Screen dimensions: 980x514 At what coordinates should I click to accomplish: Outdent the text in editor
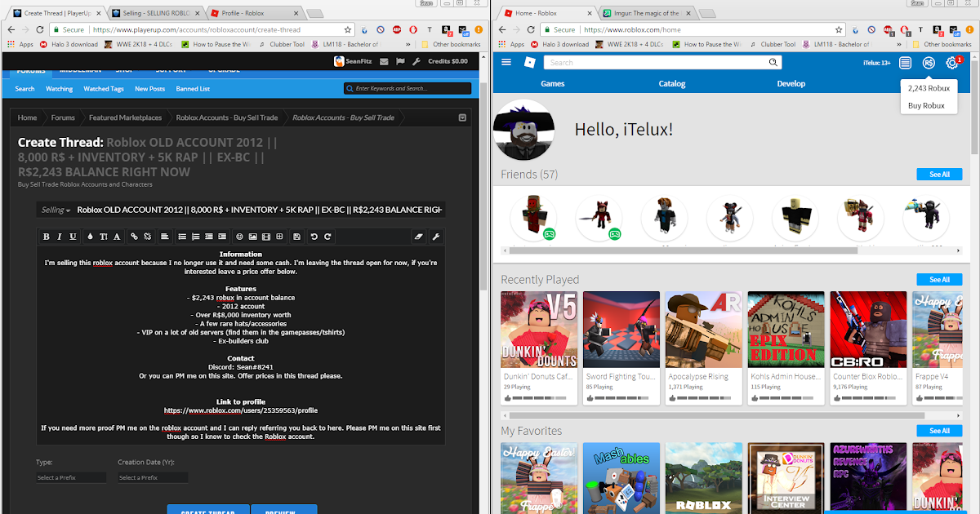click(209, 237)
